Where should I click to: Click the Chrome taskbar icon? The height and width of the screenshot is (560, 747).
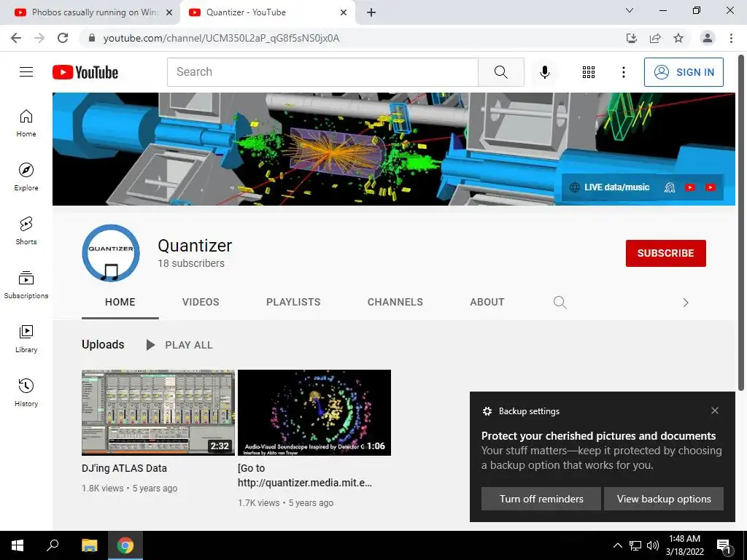pos(125,545)
